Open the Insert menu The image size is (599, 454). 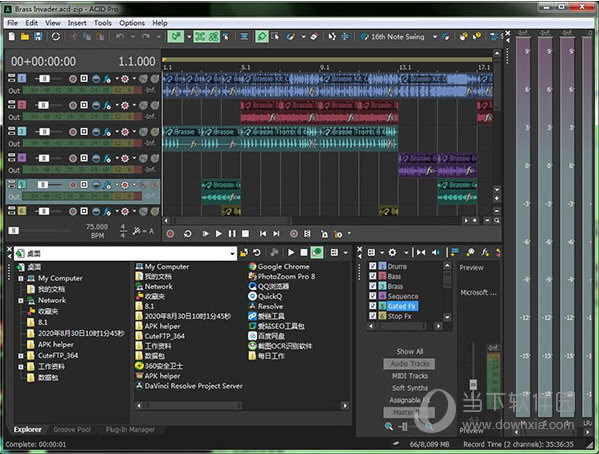coord(77,23)
